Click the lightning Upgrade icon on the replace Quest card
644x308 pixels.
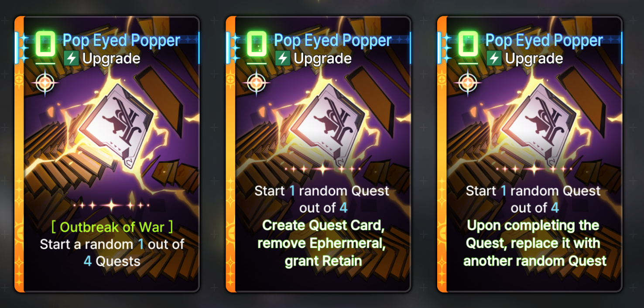pos(494,58)
